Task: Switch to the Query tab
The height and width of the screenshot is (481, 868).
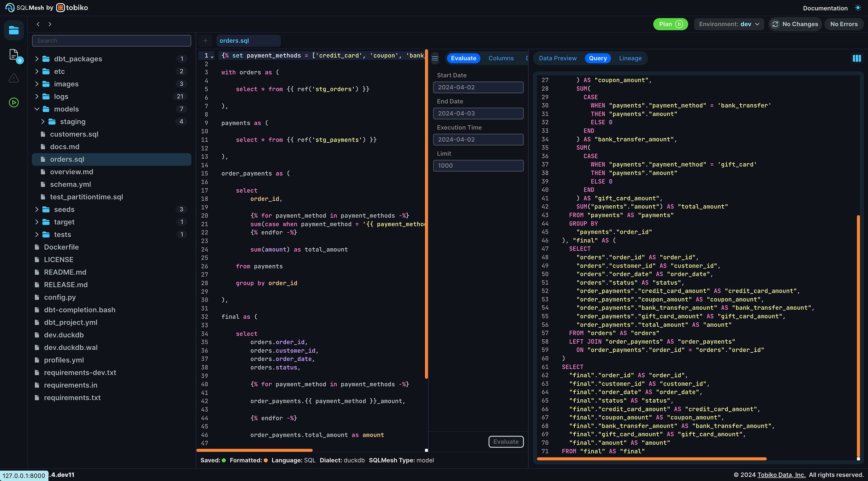Action: [598, 58]
